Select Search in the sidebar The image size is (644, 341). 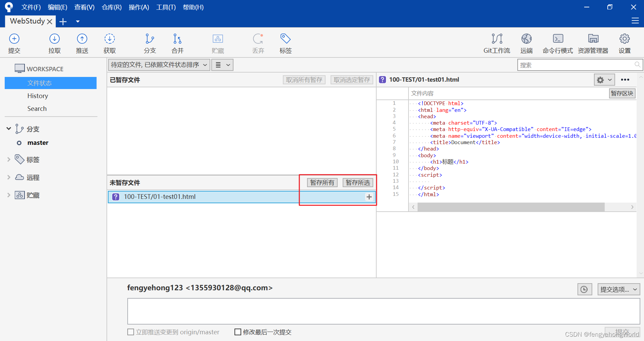[37, 109]
